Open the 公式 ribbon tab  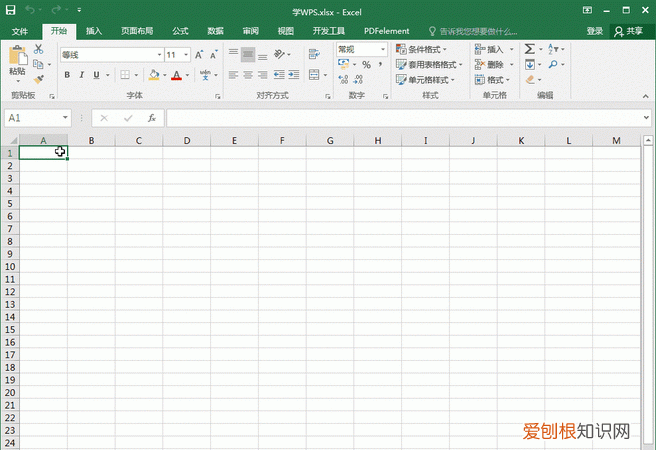[x=180, y=31]
